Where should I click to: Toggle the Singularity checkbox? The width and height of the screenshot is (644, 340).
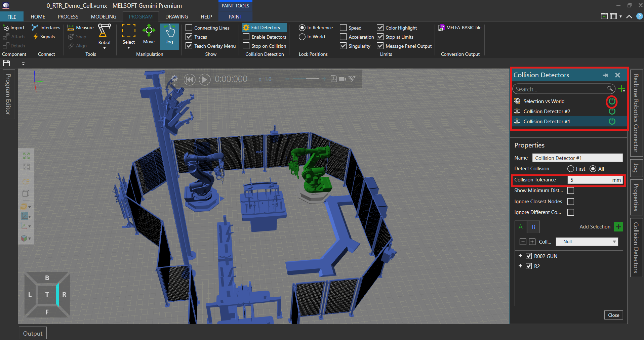[x=343, y=46]
